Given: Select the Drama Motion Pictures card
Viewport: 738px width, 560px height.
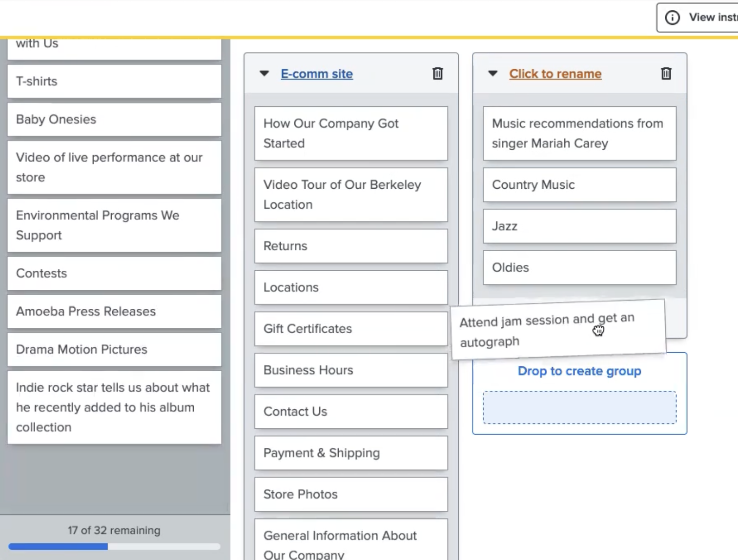Looking at the screenshot, I should click(114, 349).
